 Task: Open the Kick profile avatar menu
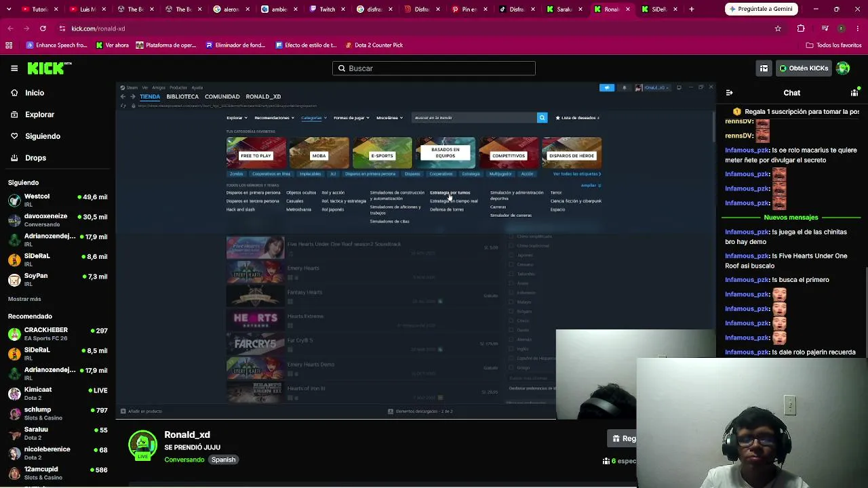(843, 68)
